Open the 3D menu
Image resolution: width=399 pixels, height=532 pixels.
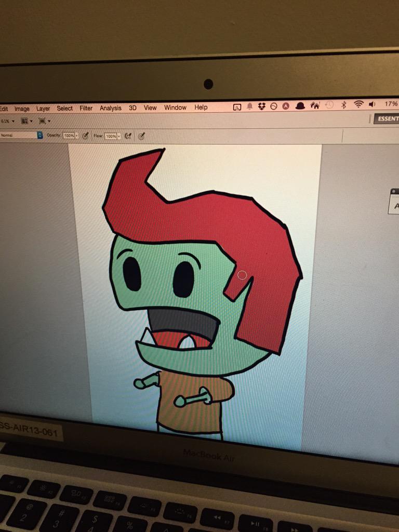132,108
